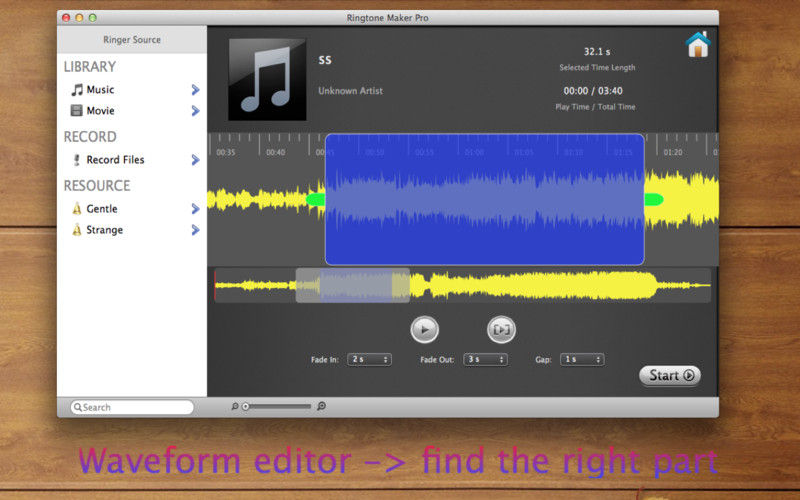The width and height of the screenshot is (800, 500).
Task: Expand the Movie chevron arrow
Action: coord(195,111)
